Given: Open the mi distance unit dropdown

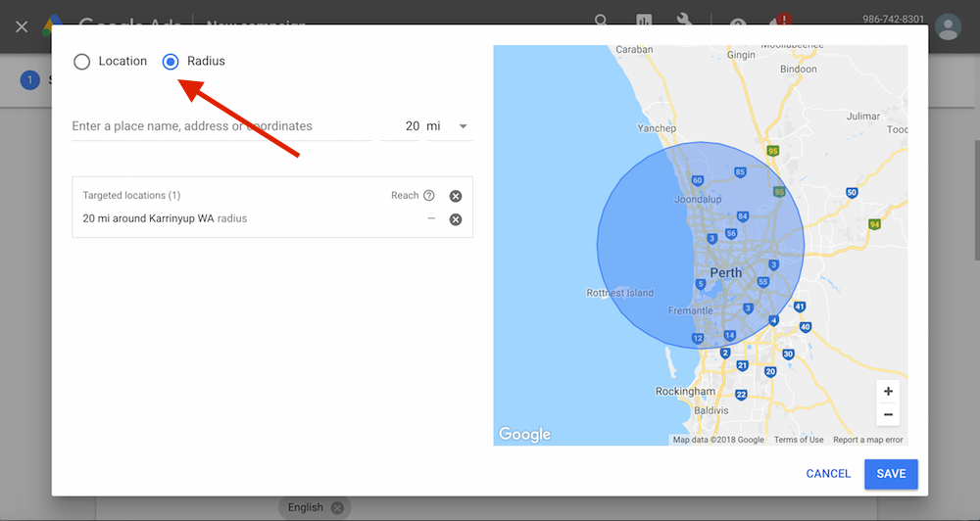Looking at the screenshot, I should pyautogui.click(x=450, y=126).
